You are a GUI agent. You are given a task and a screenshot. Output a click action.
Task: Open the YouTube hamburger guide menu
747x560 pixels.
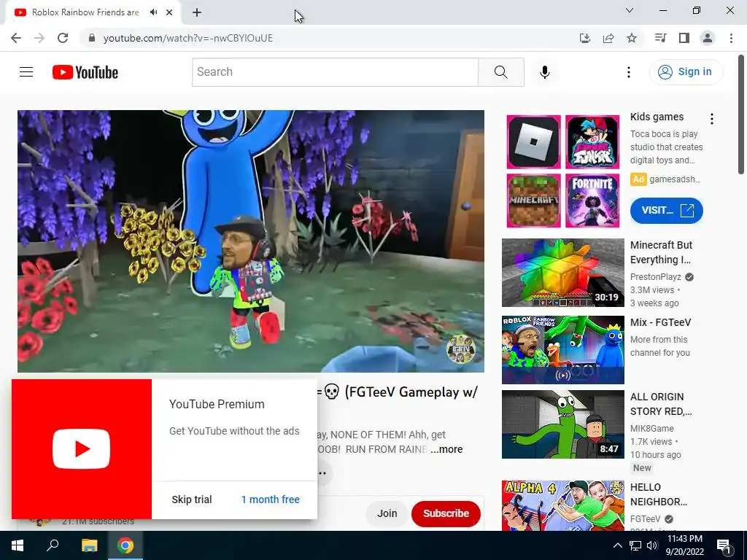[x=26, y=72]
